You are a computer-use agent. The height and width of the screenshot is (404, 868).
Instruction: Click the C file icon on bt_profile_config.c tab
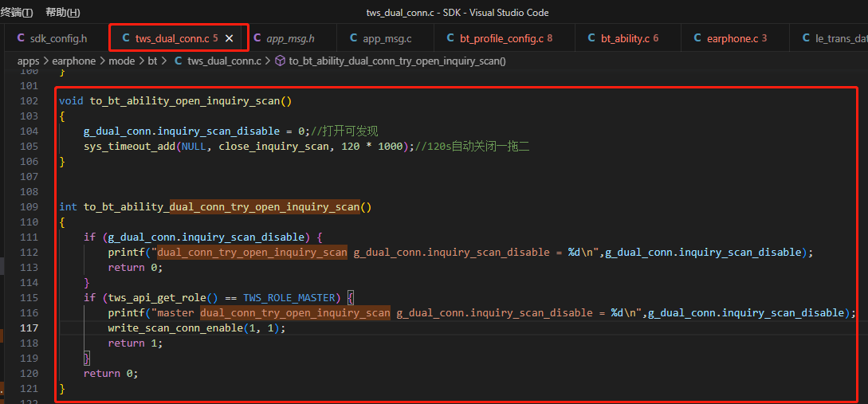(x=450, y=38)
